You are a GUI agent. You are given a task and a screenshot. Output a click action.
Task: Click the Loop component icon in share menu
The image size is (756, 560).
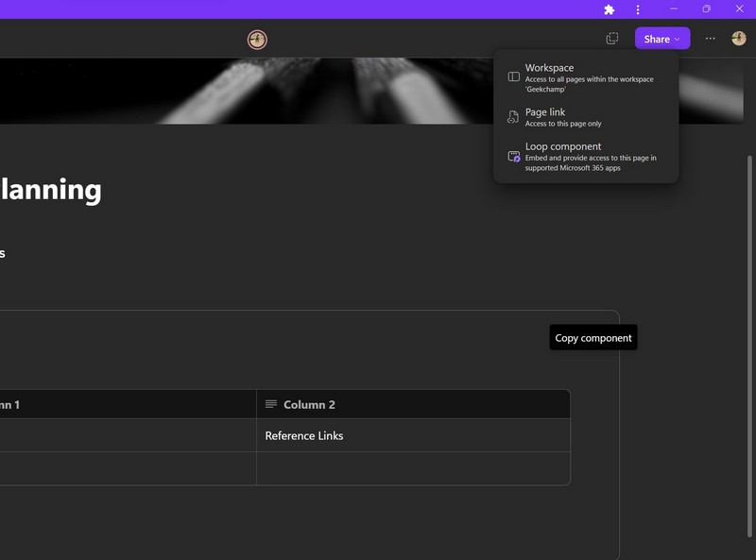click(x=514, y=157)
